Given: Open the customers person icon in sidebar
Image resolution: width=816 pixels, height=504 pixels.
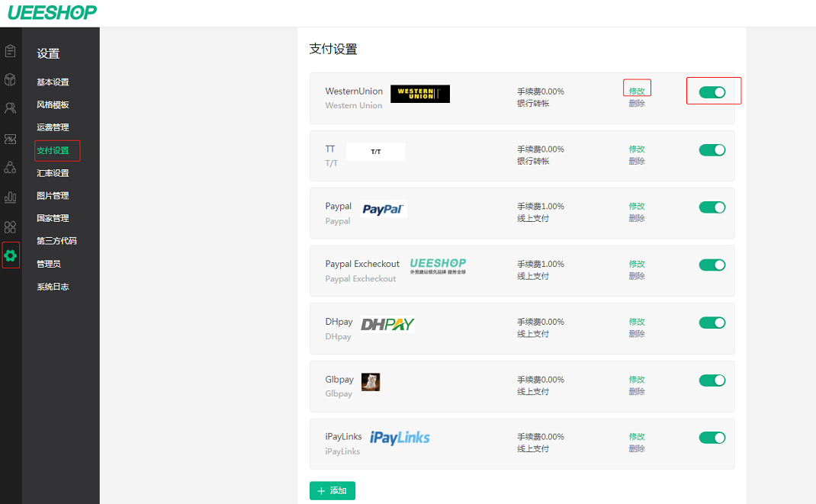Looking at the screenshot, I should tap(10, 108).
